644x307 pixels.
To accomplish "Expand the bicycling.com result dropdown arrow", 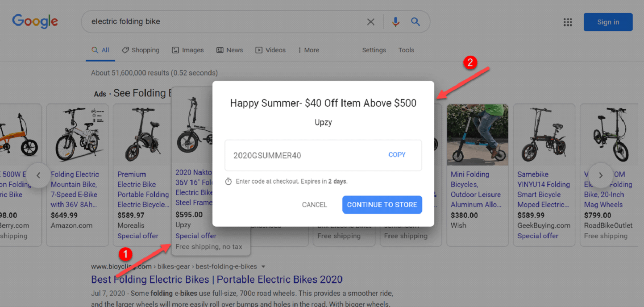I will pyautogui.click(x=263, y=266).
